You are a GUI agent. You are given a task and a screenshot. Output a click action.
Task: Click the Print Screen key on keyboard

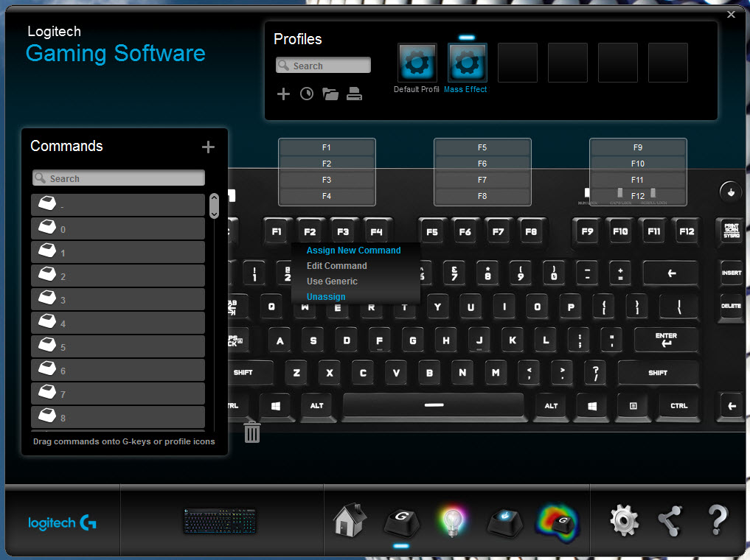[x=732, y=231]
